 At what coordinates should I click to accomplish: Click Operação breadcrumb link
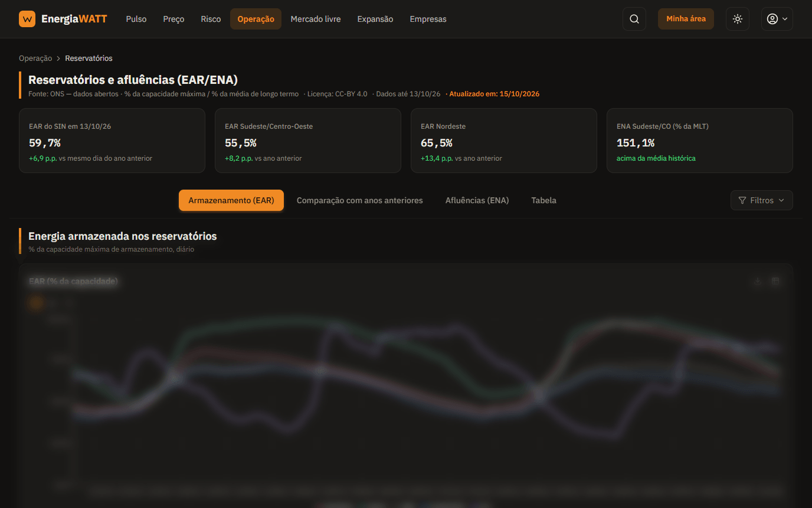point(35,58)
